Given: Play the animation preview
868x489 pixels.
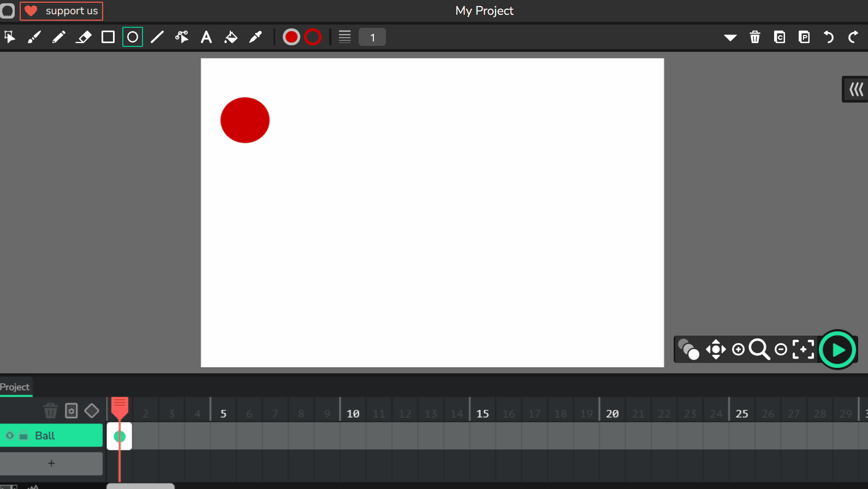Looking at the screenshot, I should pyautogui.click(x=837, y=350).
